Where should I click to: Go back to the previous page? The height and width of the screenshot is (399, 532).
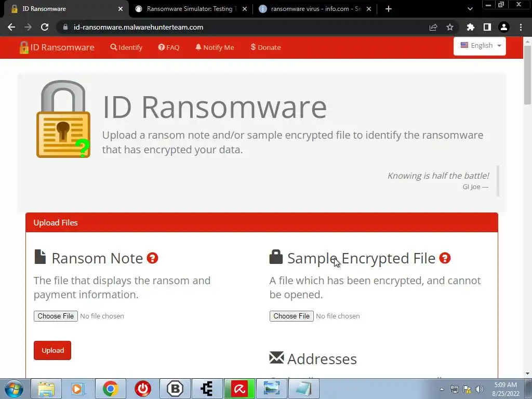(x=11, y=27)
